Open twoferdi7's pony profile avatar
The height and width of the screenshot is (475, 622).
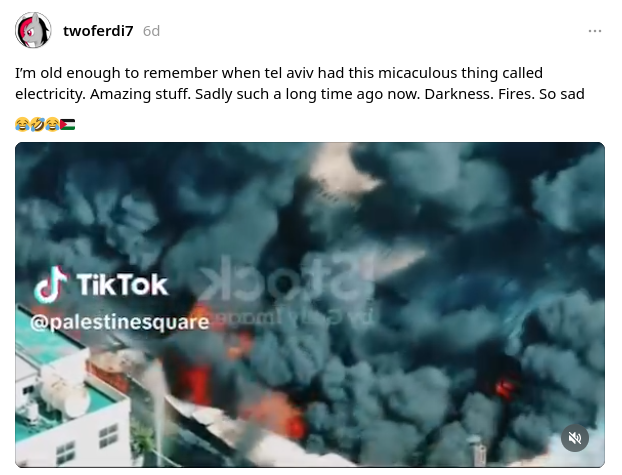(x=33, y=31)
